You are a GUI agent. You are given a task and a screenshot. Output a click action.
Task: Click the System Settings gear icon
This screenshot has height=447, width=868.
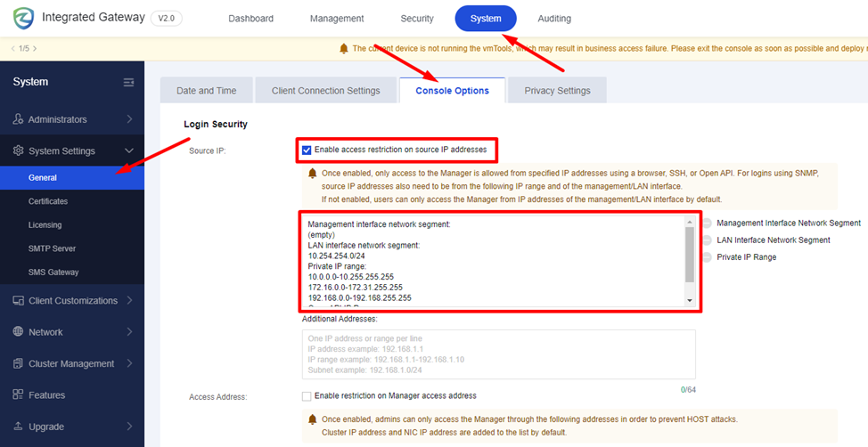click(x=18, y=151)
